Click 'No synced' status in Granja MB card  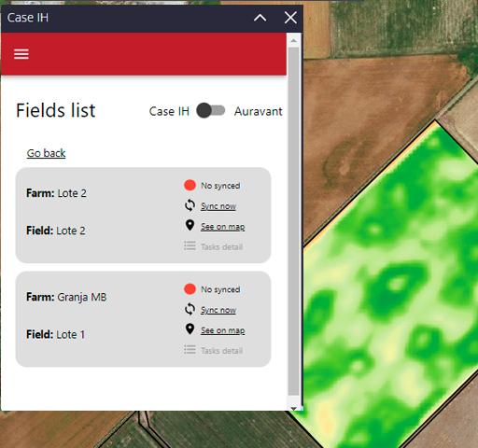220,289
